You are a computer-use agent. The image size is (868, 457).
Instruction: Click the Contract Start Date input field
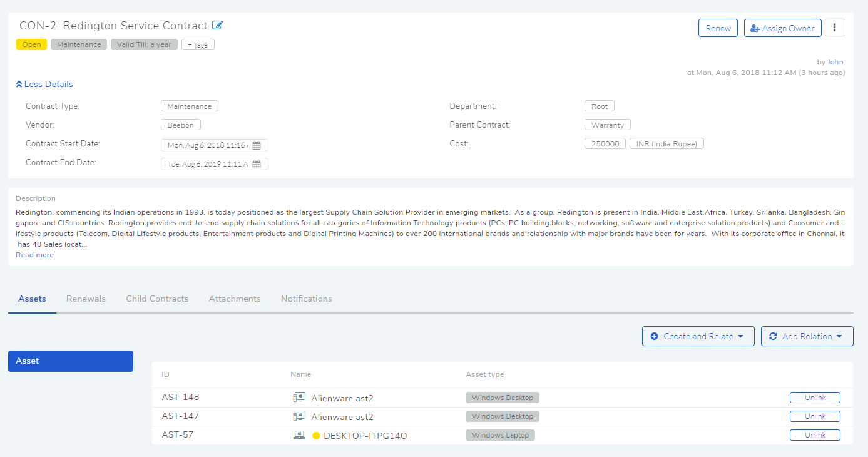pos(215,145)
